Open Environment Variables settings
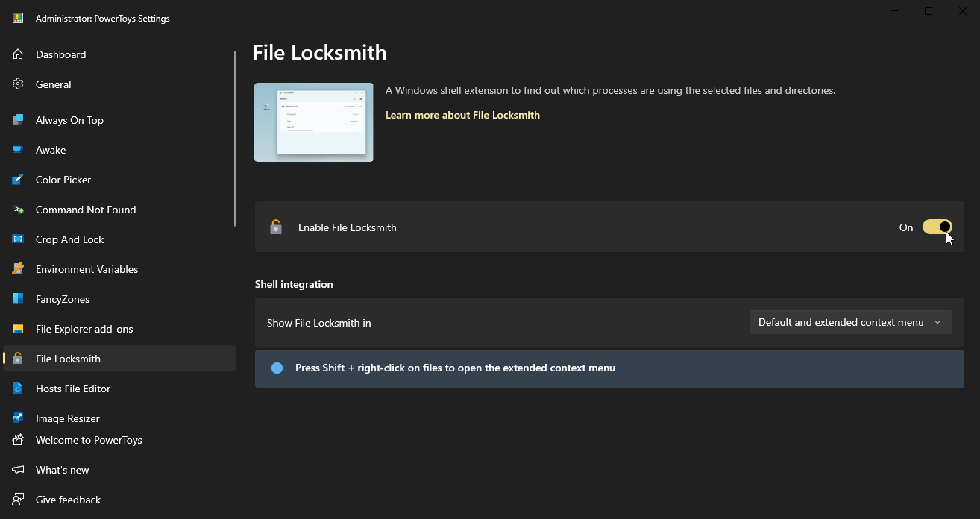 coord(119,269)
